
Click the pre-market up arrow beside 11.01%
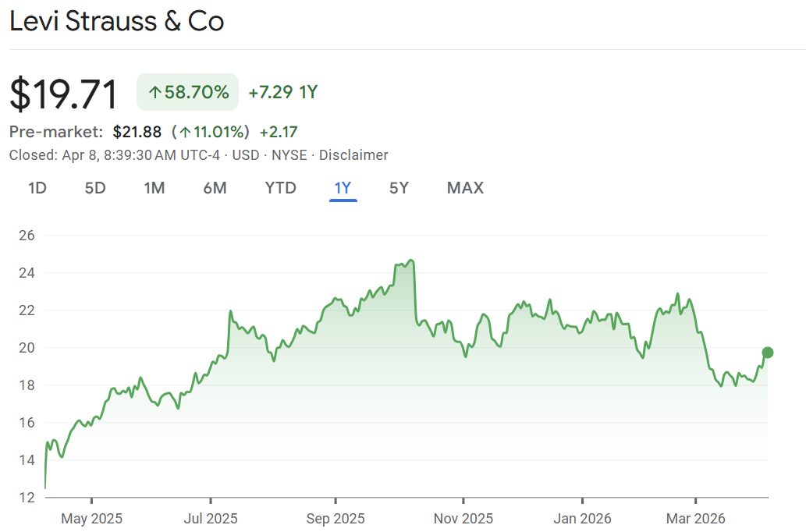[x=185, y=132]
